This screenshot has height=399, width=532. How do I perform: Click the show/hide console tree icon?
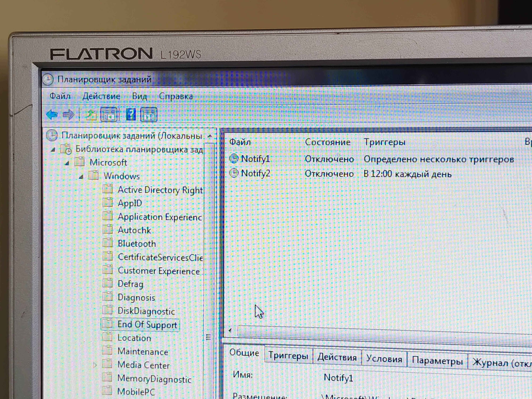109,115
